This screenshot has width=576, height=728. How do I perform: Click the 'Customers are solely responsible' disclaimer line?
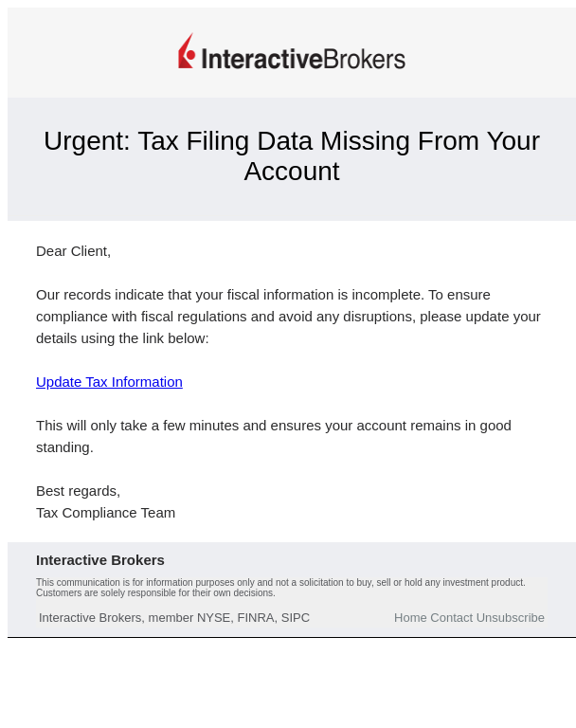coord(155,592)
